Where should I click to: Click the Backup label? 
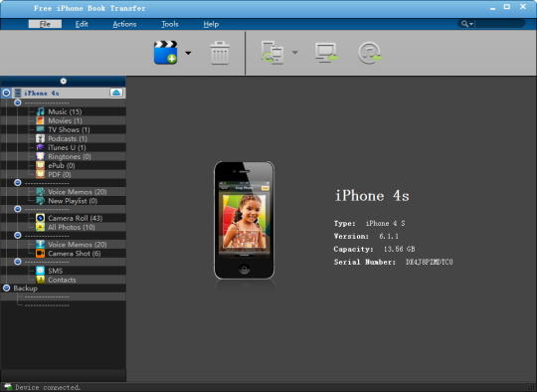tap(25, 289)
